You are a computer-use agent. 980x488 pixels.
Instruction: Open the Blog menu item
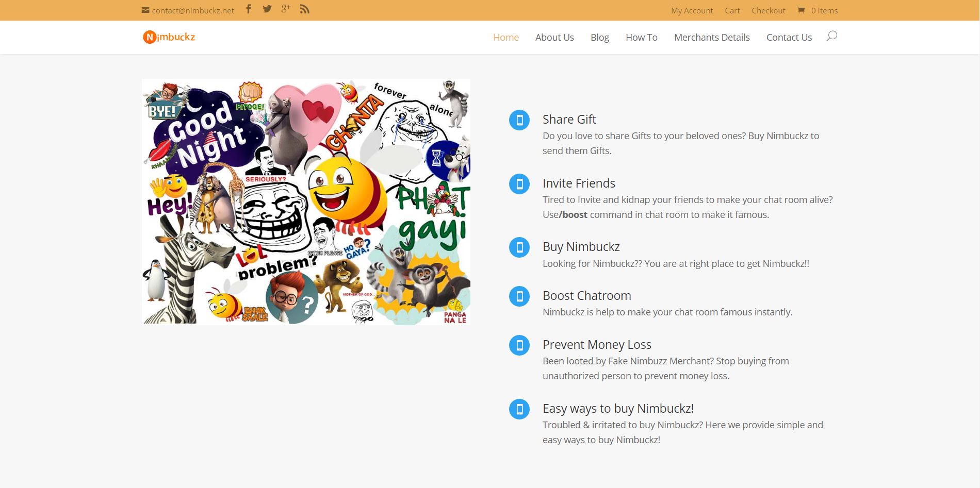coord(600,37)
